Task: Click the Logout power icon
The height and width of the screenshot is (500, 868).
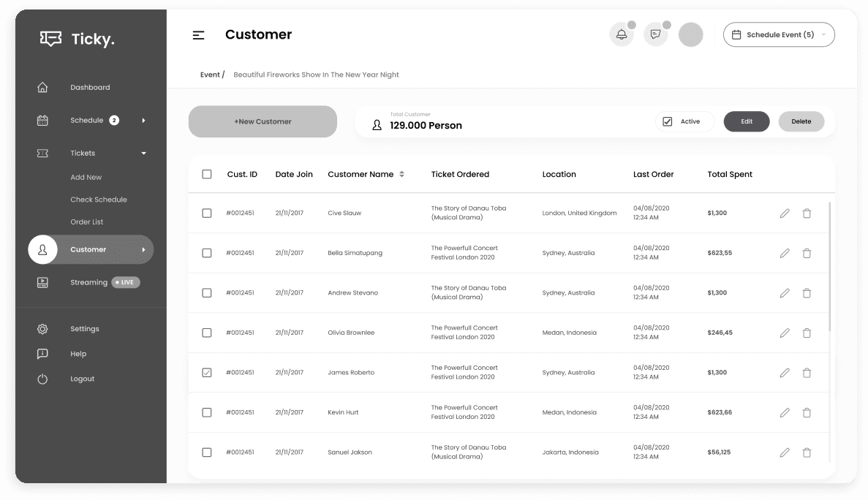Action: 42,378
